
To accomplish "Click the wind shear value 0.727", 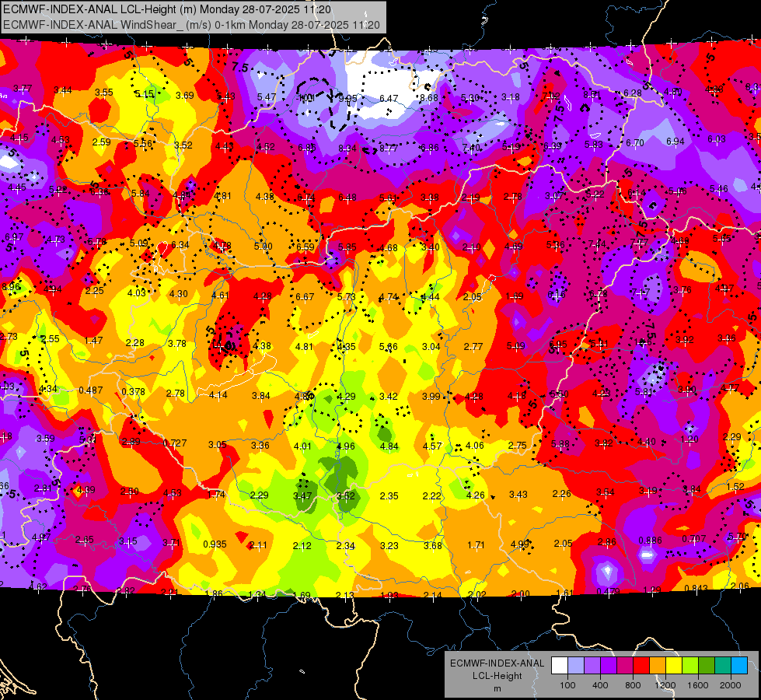I will click(175, 443).
